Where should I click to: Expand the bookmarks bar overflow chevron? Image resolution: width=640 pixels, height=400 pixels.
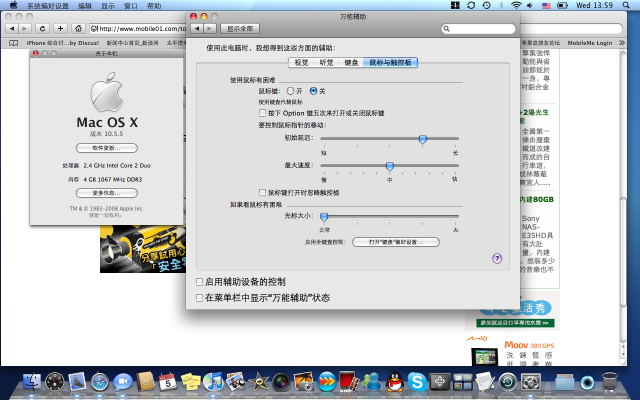(x=622, y=43)
